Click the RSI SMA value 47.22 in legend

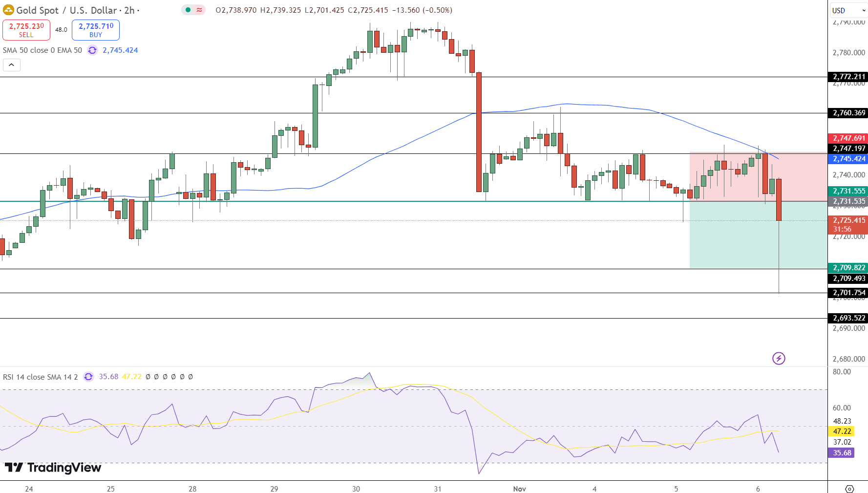tap(131, 377)
